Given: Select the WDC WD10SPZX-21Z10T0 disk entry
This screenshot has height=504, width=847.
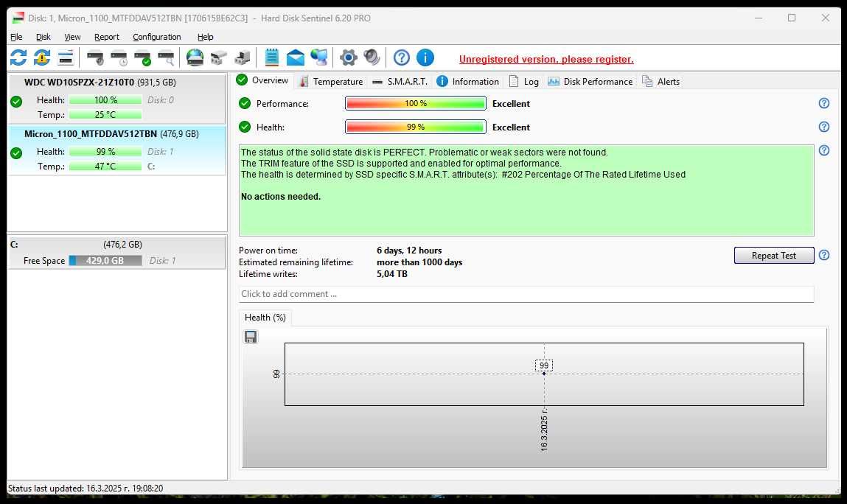Looking at the screenshot, I should tap(116, 99).
